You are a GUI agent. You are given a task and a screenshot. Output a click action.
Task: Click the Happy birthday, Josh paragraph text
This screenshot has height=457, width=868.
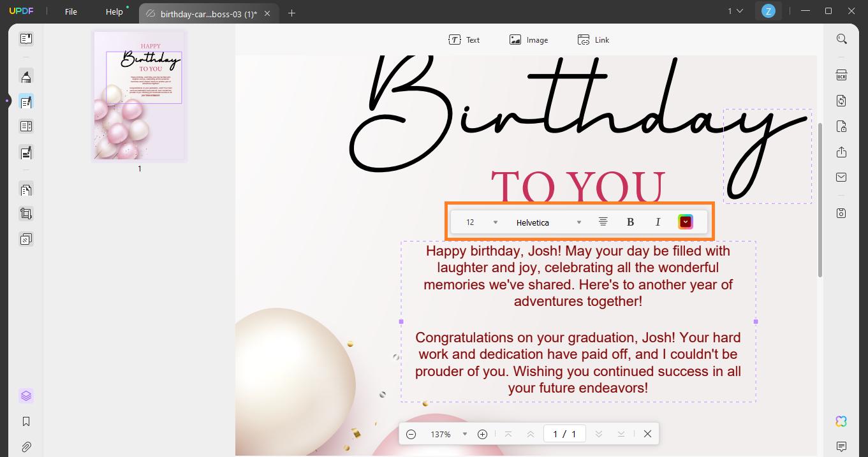click(578, 276)
